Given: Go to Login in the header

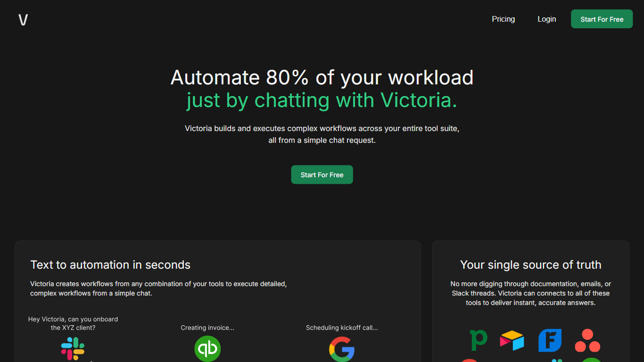Looking at the screenshot, I should click(x=546, y=19).
